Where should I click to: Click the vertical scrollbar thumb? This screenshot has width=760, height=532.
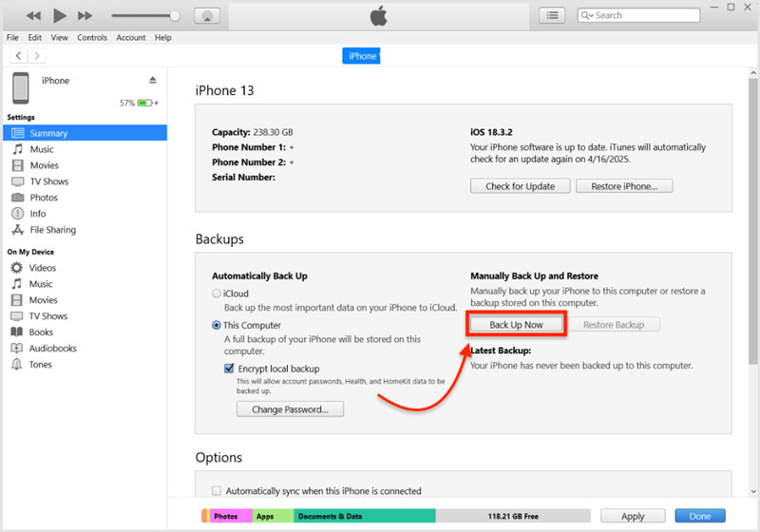pos(752,220)
